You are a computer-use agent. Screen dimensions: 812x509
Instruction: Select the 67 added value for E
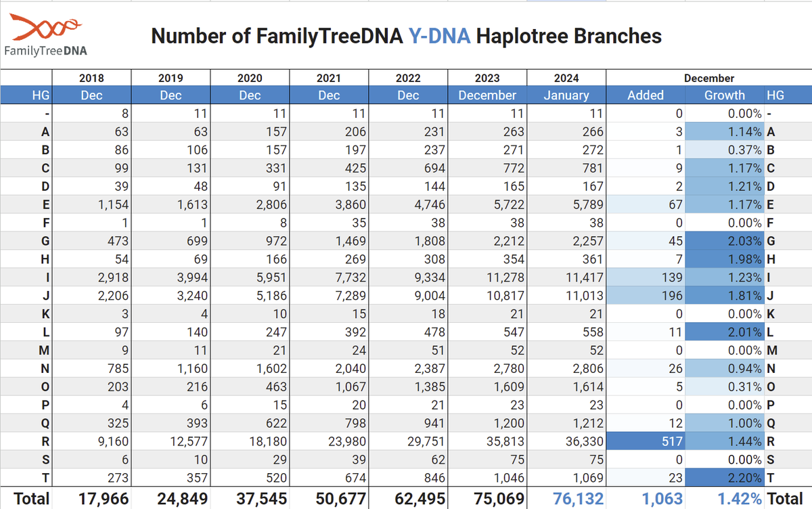(x=646, y=204)
